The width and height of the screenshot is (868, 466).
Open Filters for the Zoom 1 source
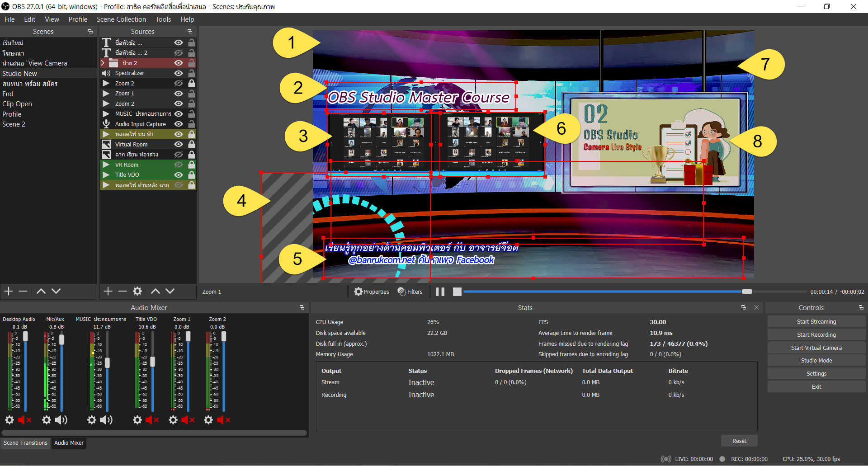pyautogui.click(x=410, y=292)
